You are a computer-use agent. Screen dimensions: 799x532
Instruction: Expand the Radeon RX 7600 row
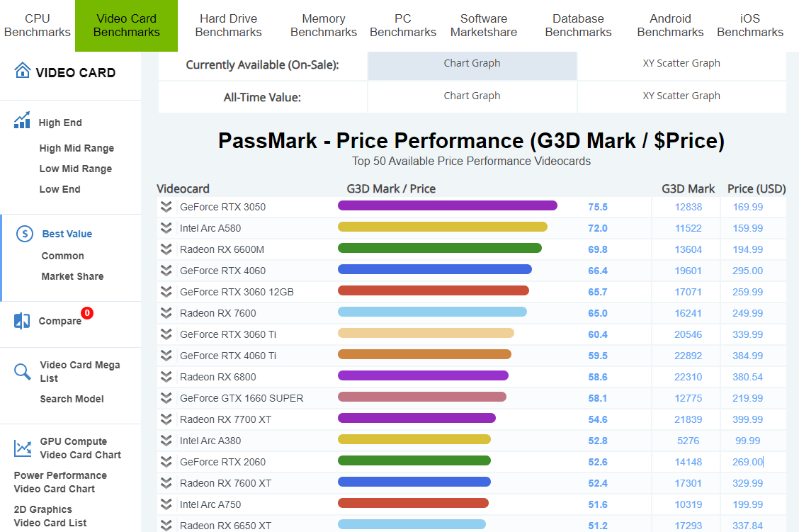pyautogui.click(x=166, y=313)
